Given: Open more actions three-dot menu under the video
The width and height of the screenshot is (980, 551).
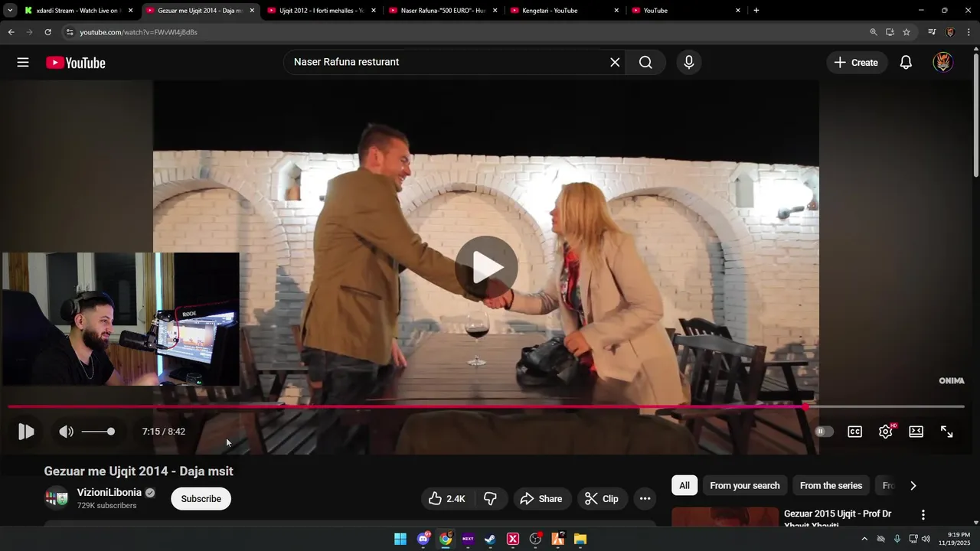Looking at the screenshot, I should click(x=645, y=499).
